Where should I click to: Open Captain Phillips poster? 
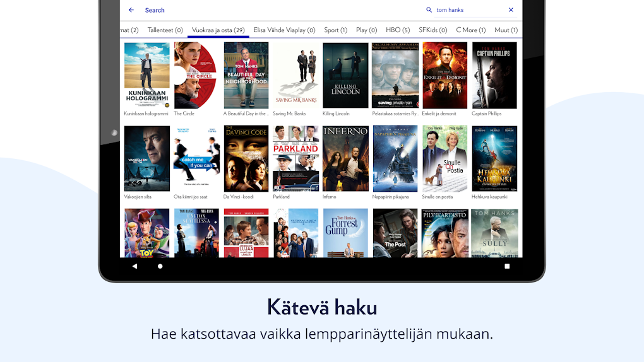pos(494,75)
